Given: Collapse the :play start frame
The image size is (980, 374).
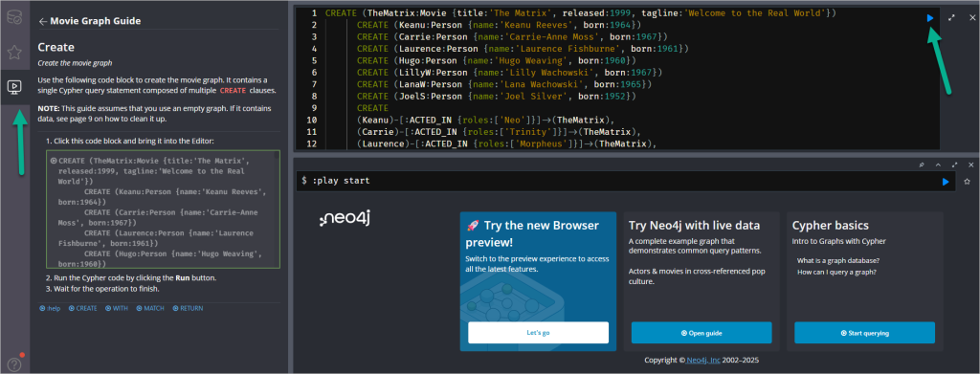Looking at the screenshot, I should pyautogui.click(x=938, y=165).
